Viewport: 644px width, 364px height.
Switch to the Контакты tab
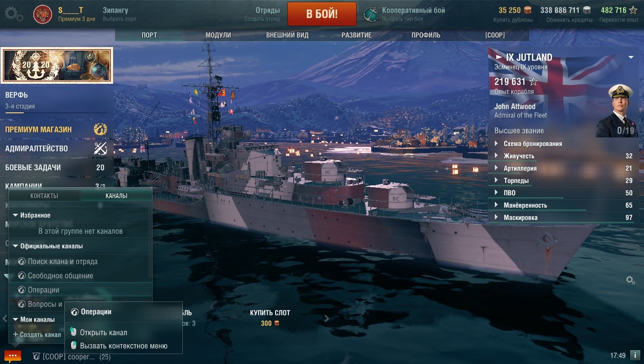(x=45, y=196)
